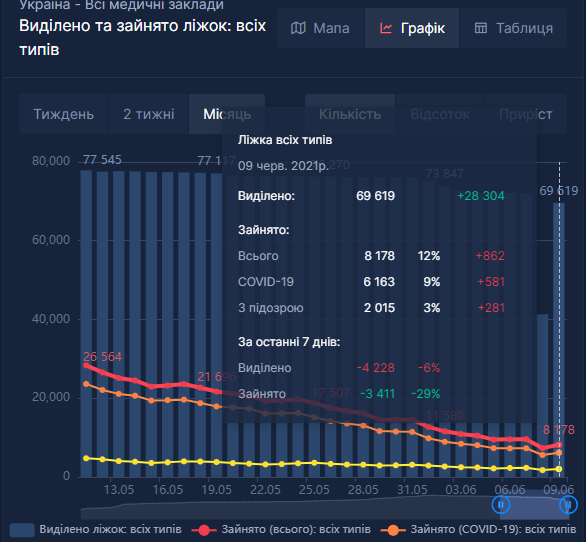
Task: Click the first yellow line data point
Action: (86, 458)
